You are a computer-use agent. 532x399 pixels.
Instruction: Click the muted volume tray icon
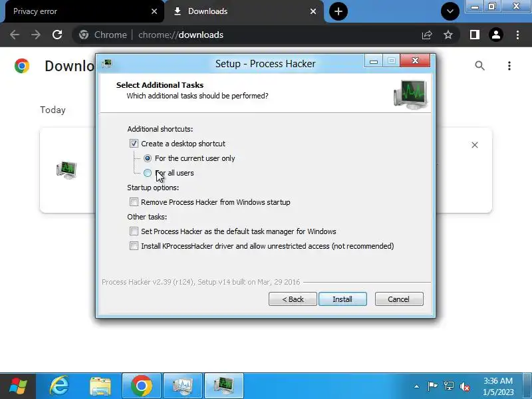coord(464,386)
